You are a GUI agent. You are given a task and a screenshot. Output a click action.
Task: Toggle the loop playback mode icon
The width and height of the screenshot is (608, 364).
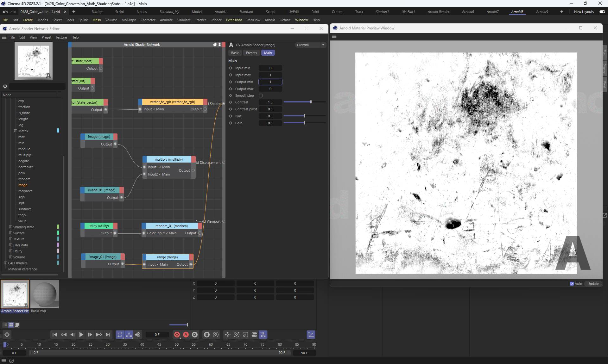point(120,335)
